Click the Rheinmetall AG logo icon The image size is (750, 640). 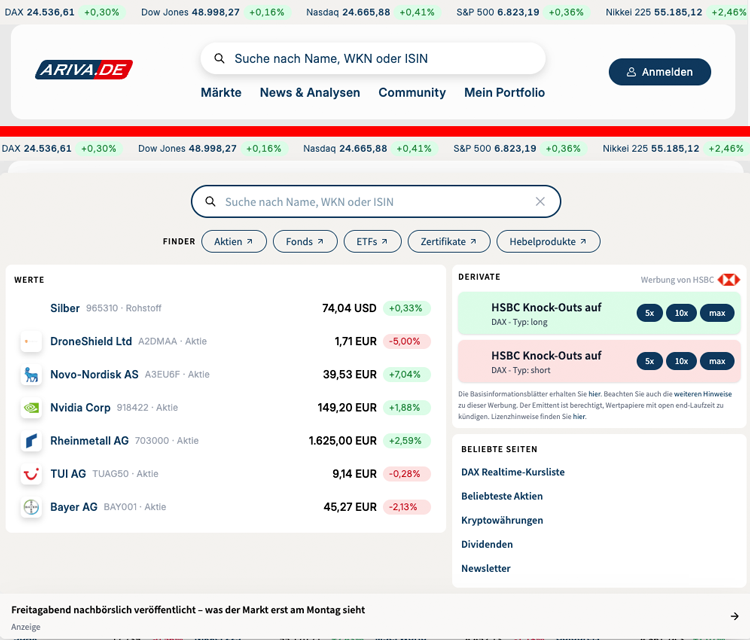click(31, 441)
